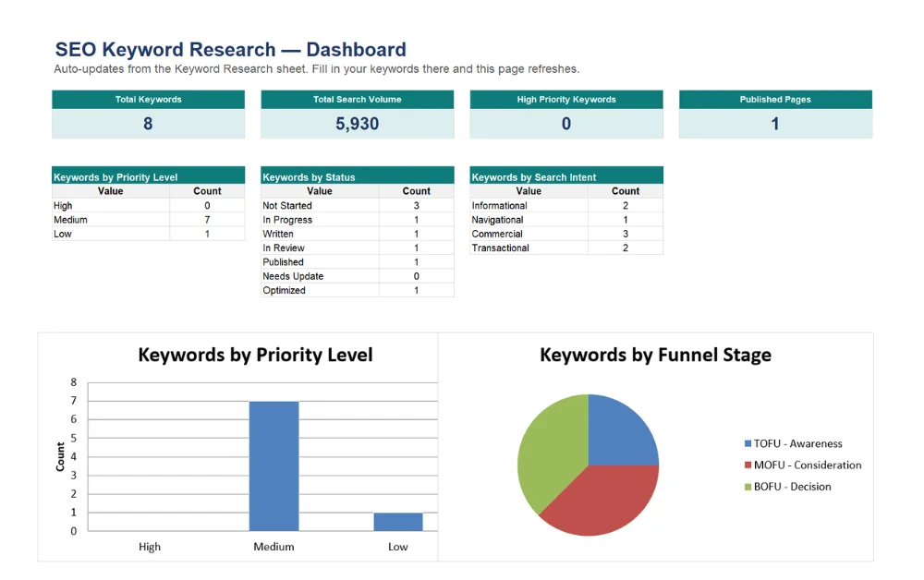Image resolution: width=924 pixels, height=580 pixels.
Task: Click the 'Keywords by Search Intent' table header
Action: tap(566, 176)
